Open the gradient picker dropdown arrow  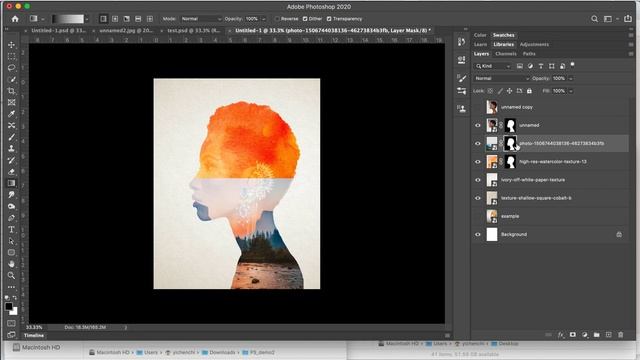(x=87, y=19)
